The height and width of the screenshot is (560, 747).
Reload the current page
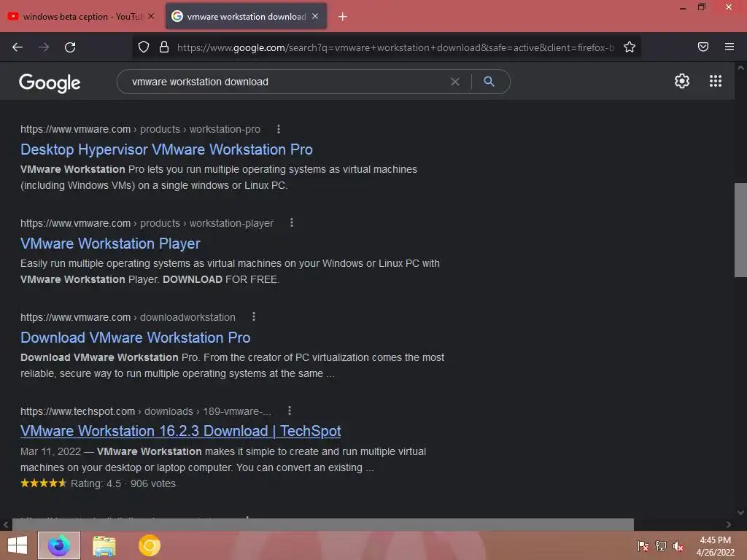(x=70, y=47)
